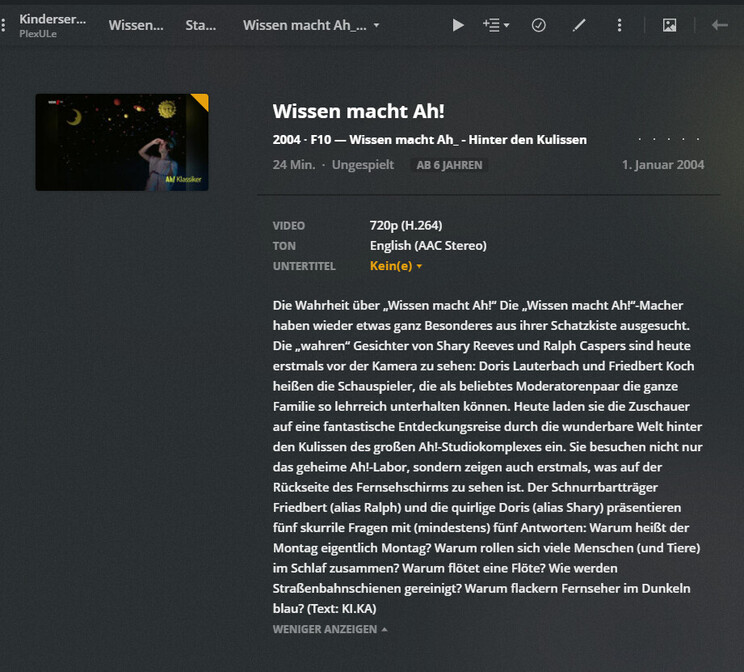
Task: Play the episode with the play icon
Action: (458, 25)
